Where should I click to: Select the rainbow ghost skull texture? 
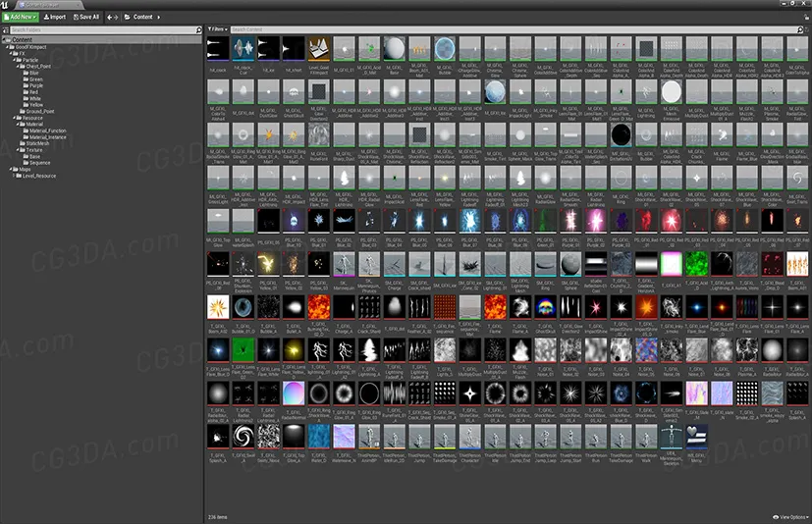tap(545, 307)
